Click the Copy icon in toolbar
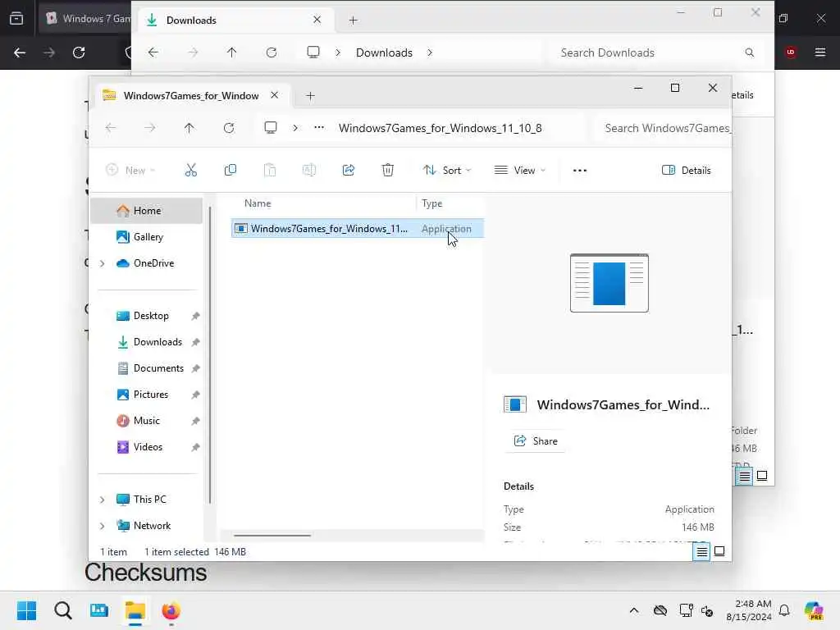Image resolution: width=840 pixels, height=630 pixels. pyautogui.click(x=231, y=171)
